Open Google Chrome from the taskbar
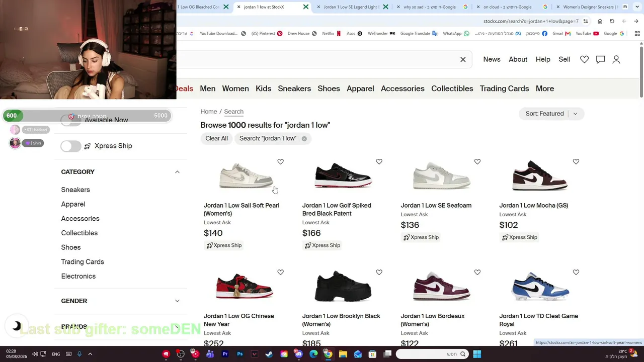This screenshot has width=644, height=362. 328,354
